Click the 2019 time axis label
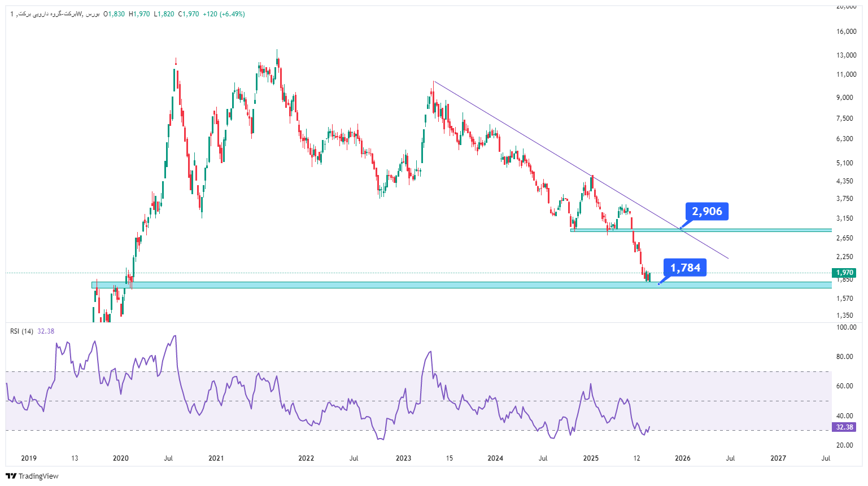Image resolution: width=868 pixels, height=486 pixels. pos(29,458)
